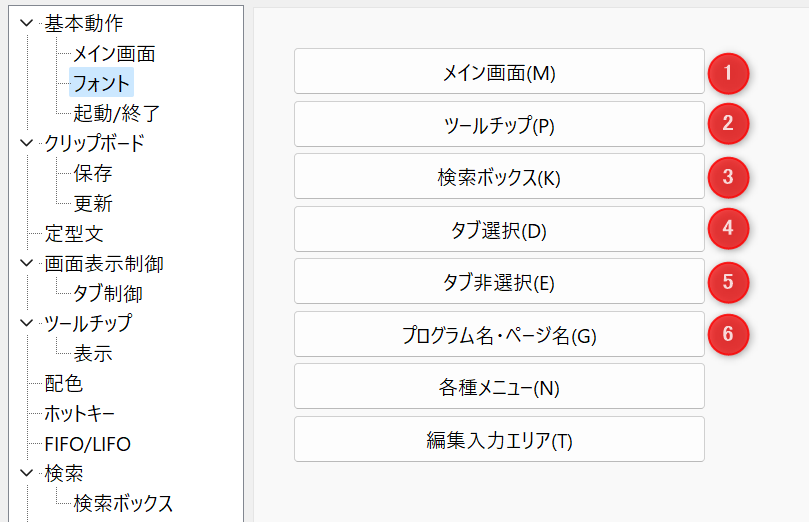Click the 編集入力エリア(T) button
Viewport: 809px width, 522px height.
pyautogui.click(x=499, y=439)
